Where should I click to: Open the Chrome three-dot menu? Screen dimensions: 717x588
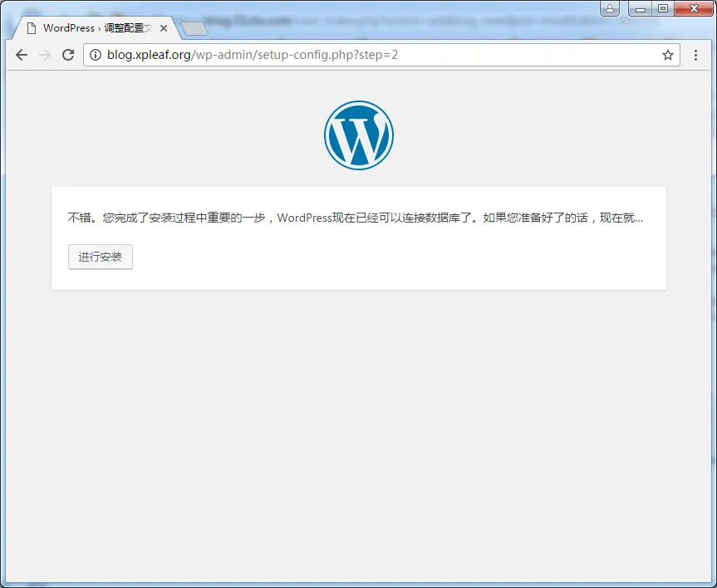[x=695, y=55]
